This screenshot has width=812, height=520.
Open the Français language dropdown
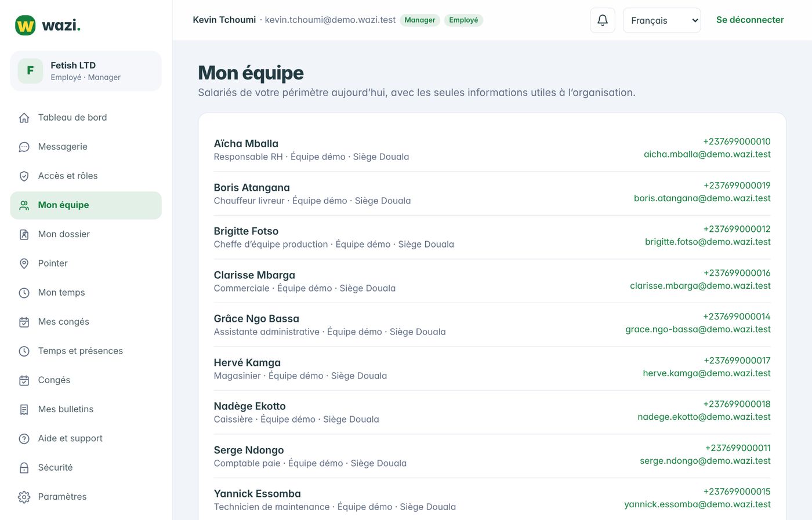point(662,20)
